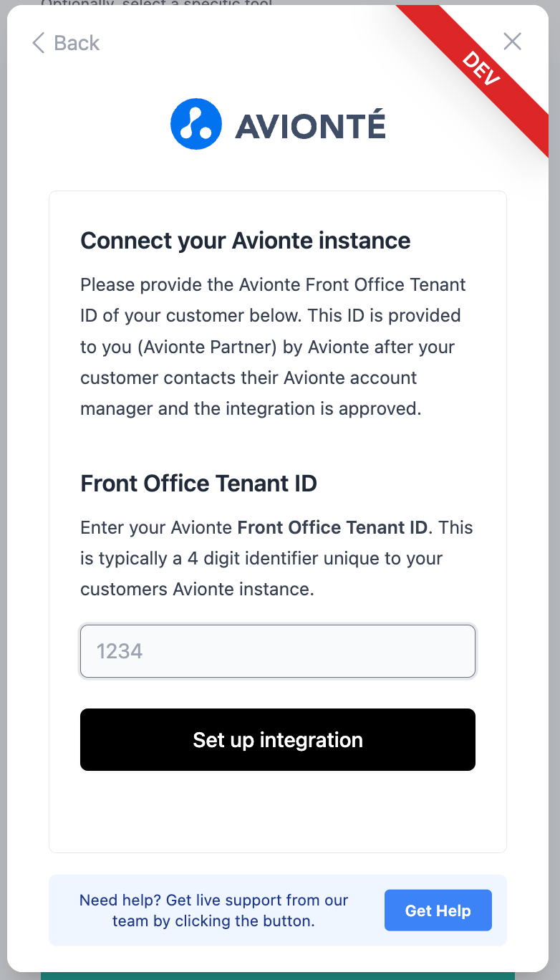Screen dimensions: 560x980
Task: Click the Need help live support message
Action: [213, 911]
